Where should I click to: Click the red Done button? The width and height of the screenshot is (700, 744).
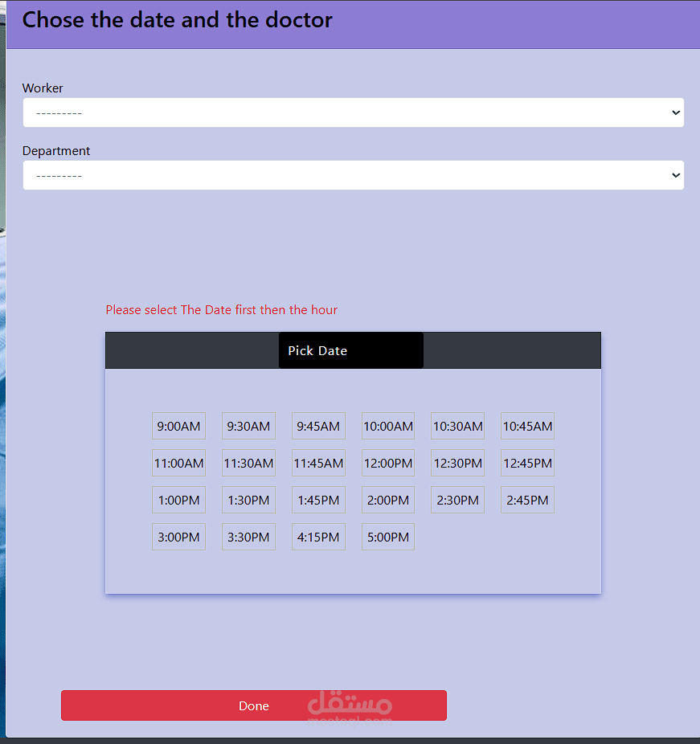254,705
